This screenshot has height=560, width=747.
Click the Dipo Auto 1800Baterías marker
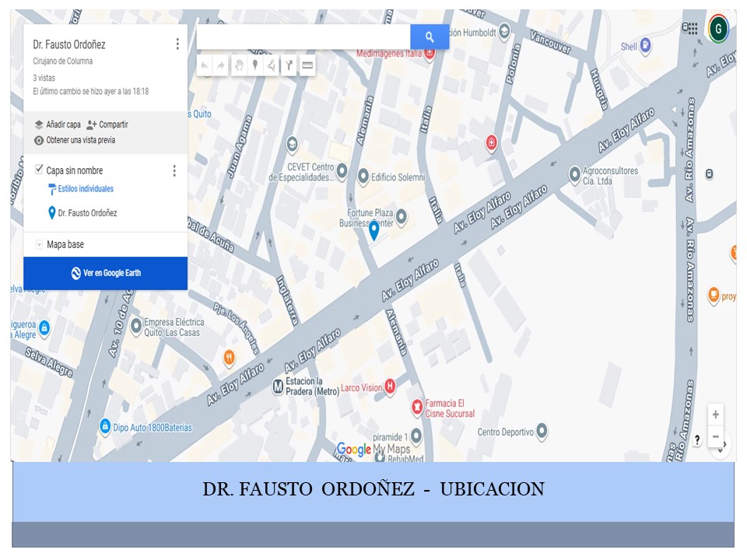click(x=105, y=426)
